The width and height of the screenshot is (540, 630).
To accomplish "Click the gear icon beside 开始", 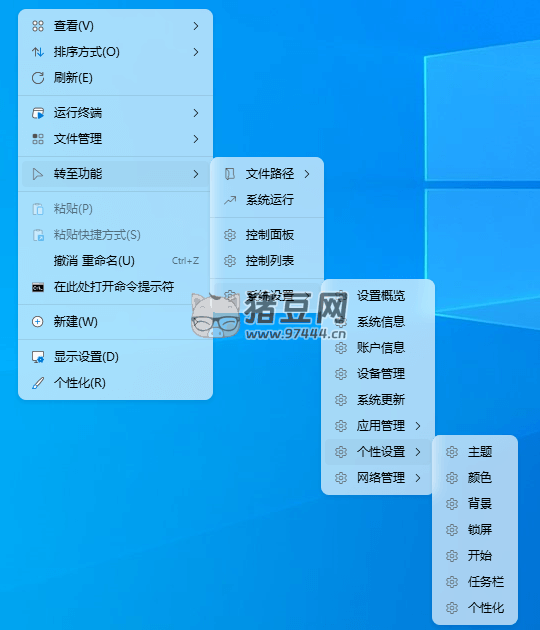I will 452,556.
